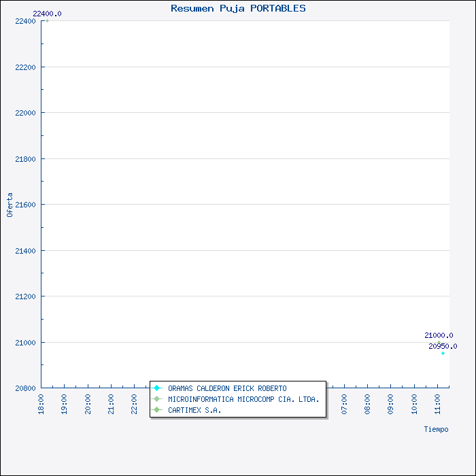This screenshot has height=476, width=476.
Task: Click the cyan legend marker for ORAMAS CALDERON
Action: (157, 388)
